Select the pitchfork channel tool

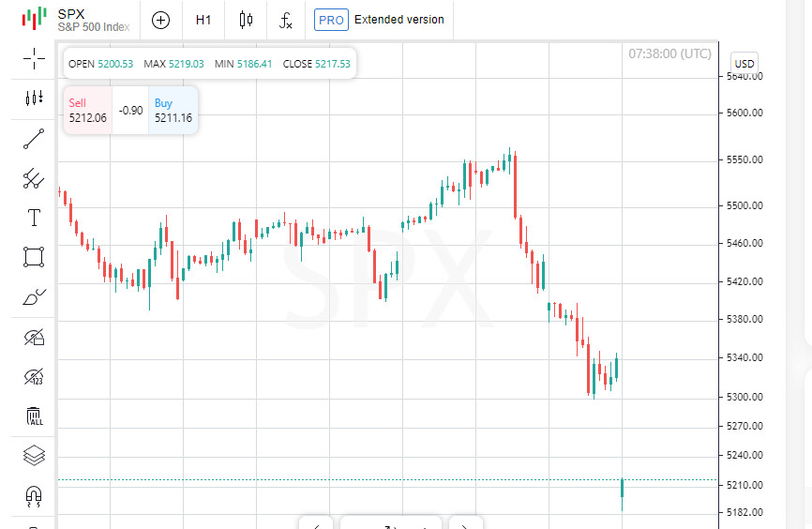tap(34, 178)
